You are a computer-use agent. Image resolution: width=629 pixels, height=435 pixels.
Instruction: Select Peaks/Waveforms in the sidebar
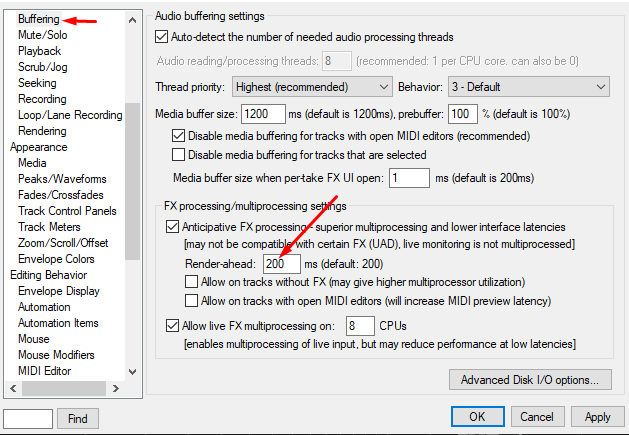click(x=62, y=179)
